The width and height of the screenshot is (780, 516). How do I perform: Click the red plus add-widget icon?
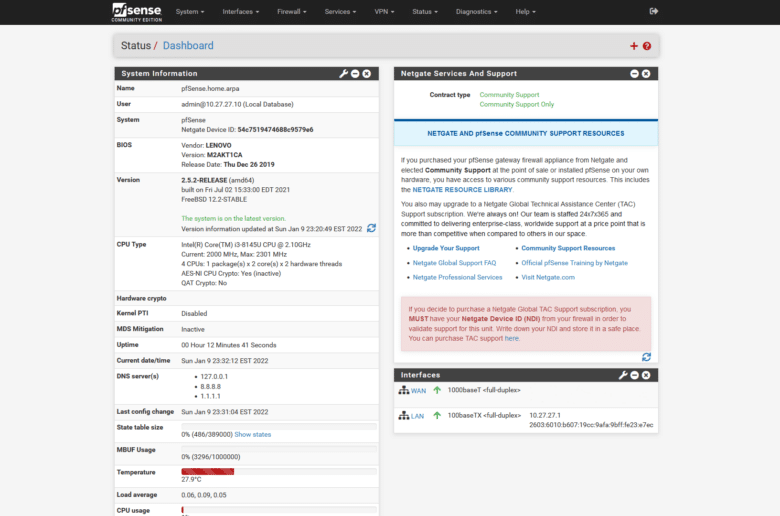[x=634, y=46]
